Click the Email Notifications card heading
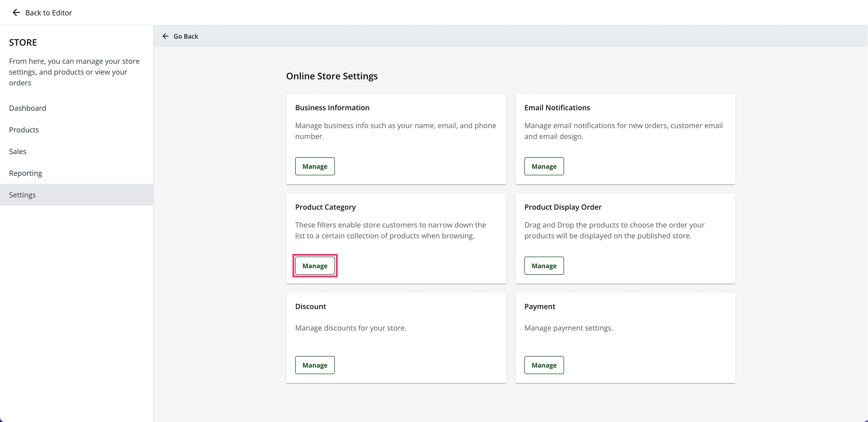The width and height of the screenshot is (868, 422). 557,108
